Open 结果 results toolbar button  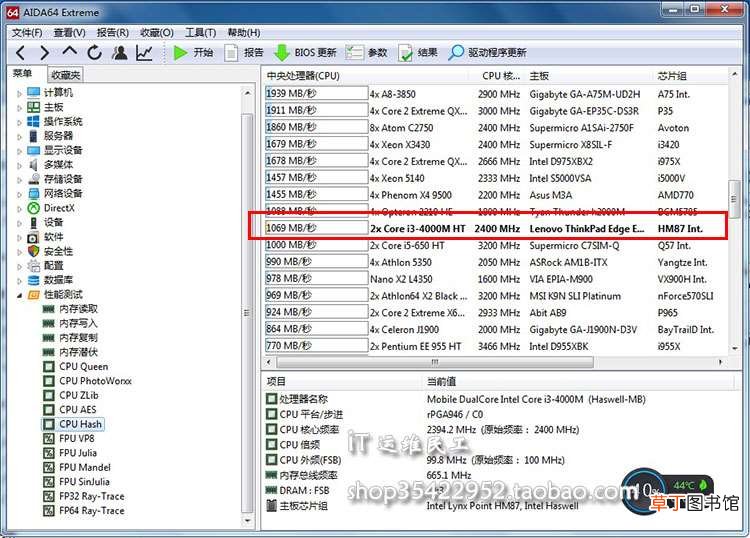tap(418, 53)
